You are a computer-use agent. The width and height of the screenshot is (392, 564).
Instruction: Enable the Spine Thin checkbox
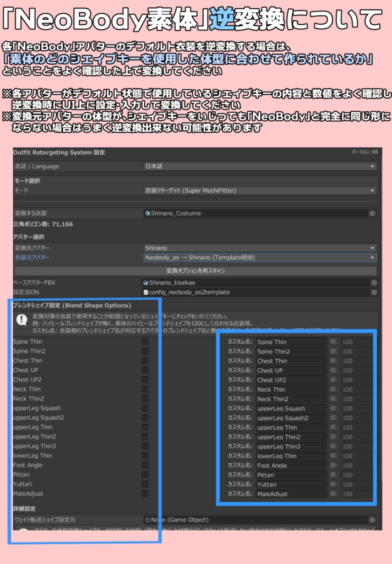tap(145, 341)
